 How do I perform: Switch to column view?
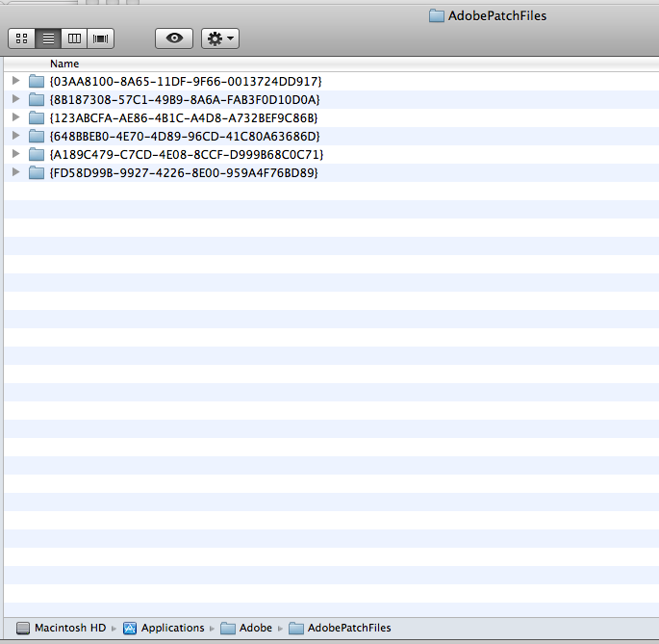tap(74, 39)
